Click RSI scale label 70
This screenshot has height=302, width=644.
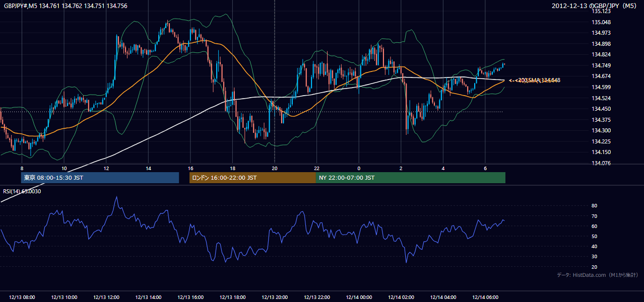coord(595,216)
